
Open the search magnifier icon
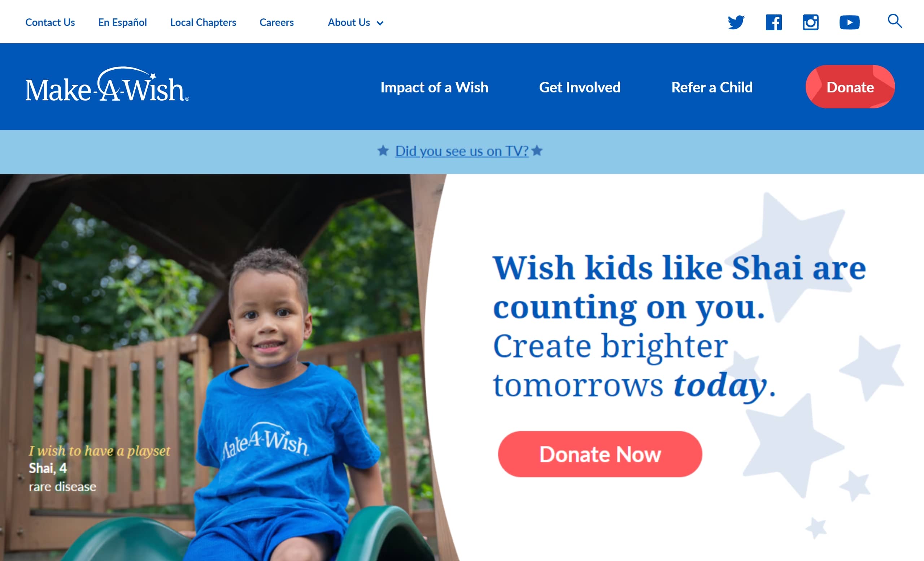tap(895, 21)
